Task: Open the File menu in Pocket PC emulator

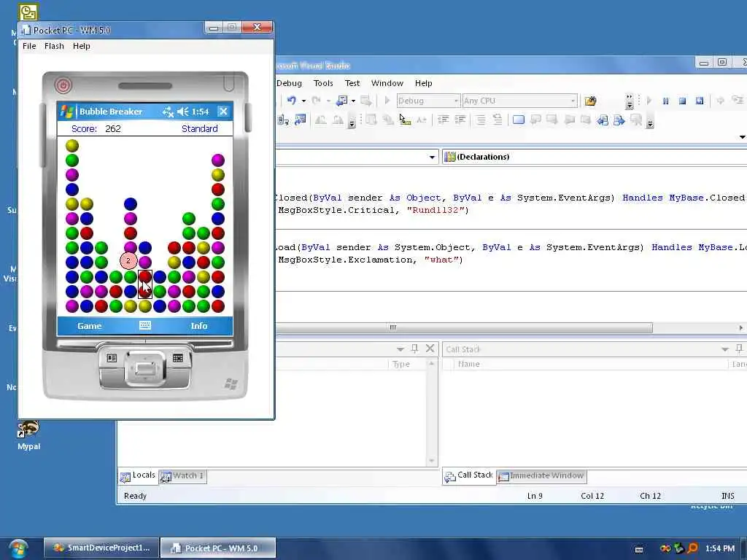Action: tap(29, 46)
